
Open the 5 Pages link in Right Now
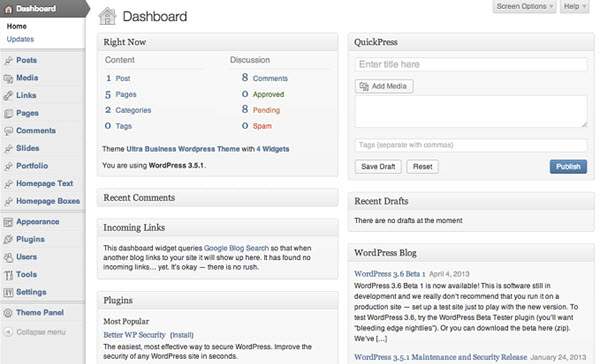(x=121, y=94)
